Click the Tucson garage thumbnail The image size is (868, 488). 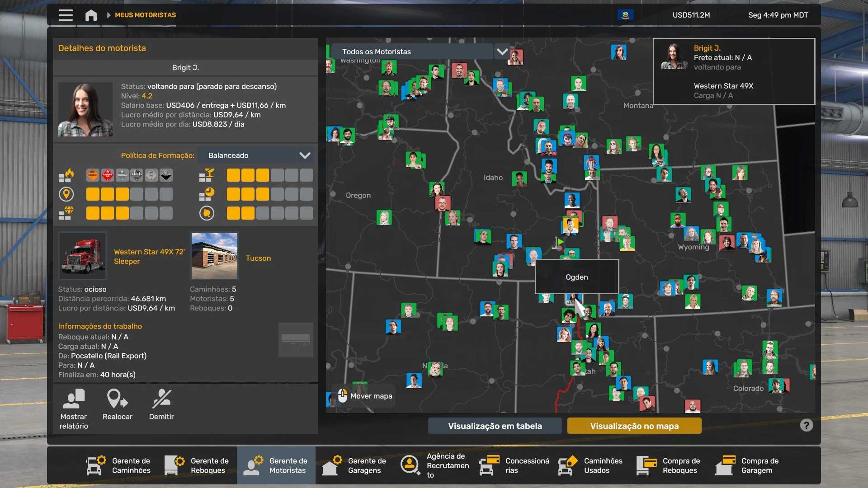point(214,256)
